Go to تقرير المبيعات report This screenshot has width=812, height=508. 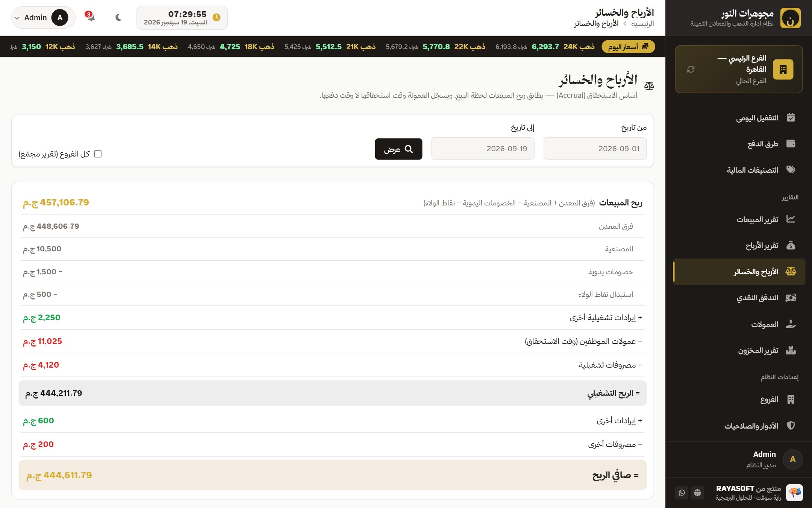pyautogui.click(x=739, y=219)
